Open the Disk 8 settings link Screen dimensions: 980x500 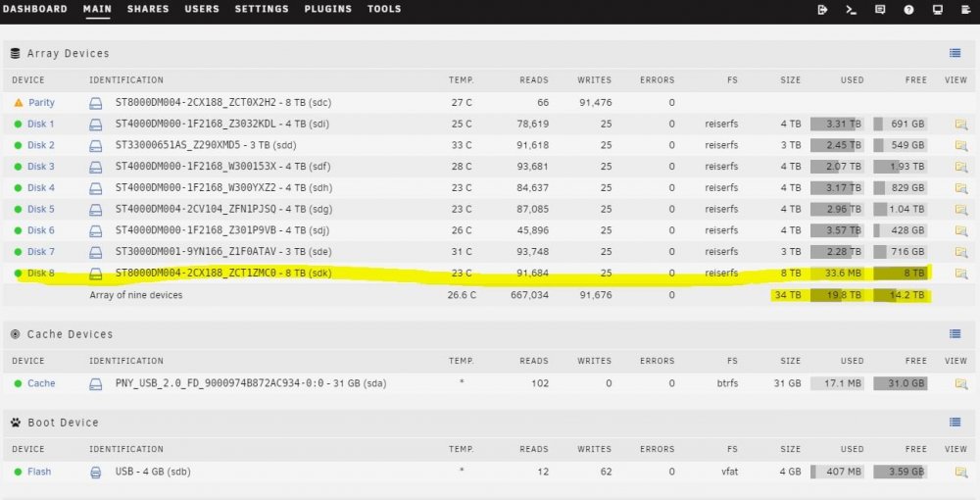(x=40, y=274)
